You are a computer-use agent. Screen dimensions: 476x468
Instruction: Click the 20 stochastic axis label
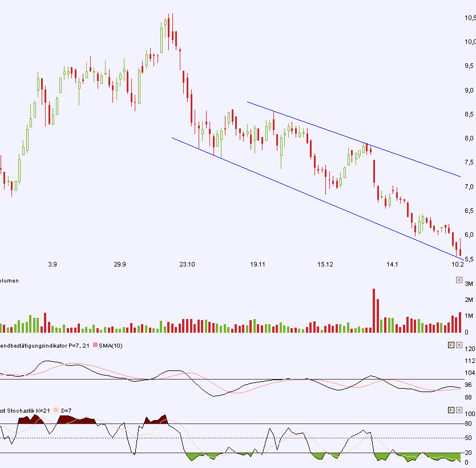pos(469,452)
